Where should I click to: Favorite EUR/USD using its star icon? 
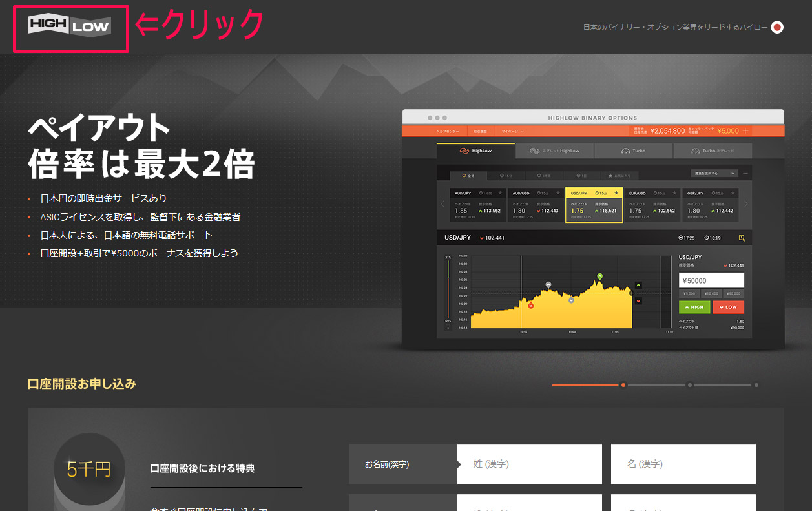click(674, 193)
